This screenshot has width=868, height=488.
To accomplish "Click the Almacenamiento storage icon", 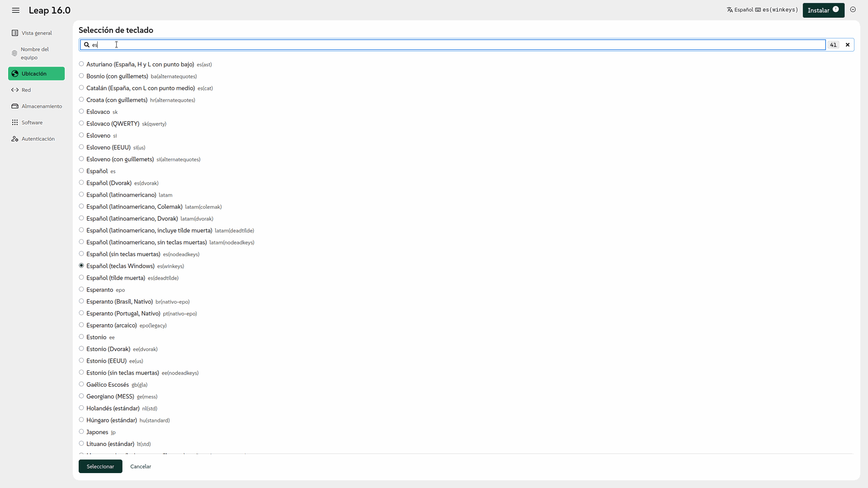I will (15, 106).
